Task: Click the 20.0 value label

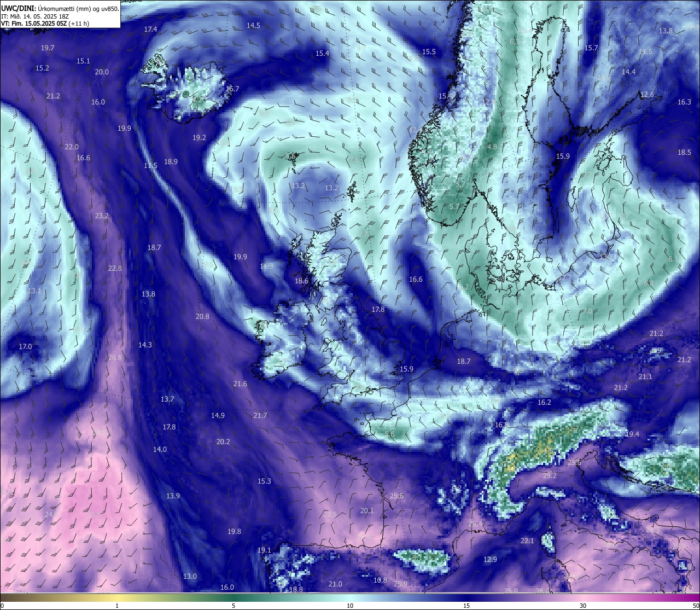Action: [x=102, y=72]
